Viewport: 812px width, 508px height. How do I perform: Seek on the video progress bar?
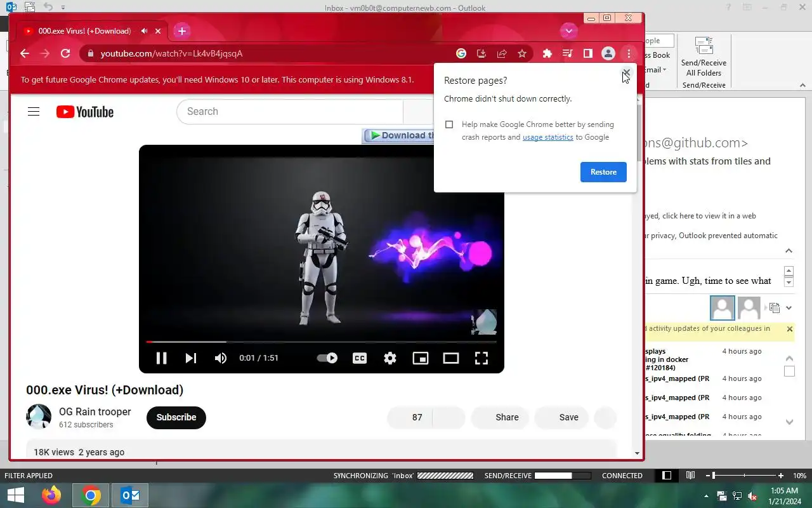322,342
